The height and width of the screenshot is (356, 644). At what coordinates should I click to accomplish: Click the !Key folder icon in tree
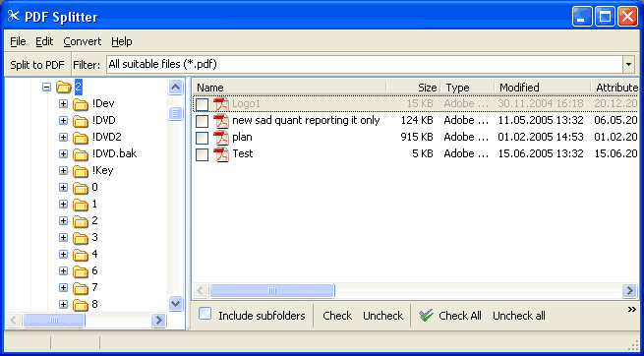click(81, 171)
